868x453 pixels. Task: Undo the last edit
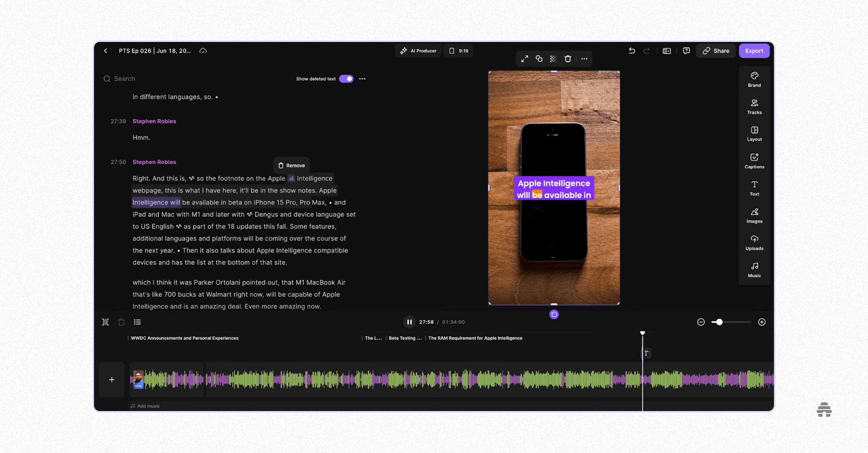632,51
